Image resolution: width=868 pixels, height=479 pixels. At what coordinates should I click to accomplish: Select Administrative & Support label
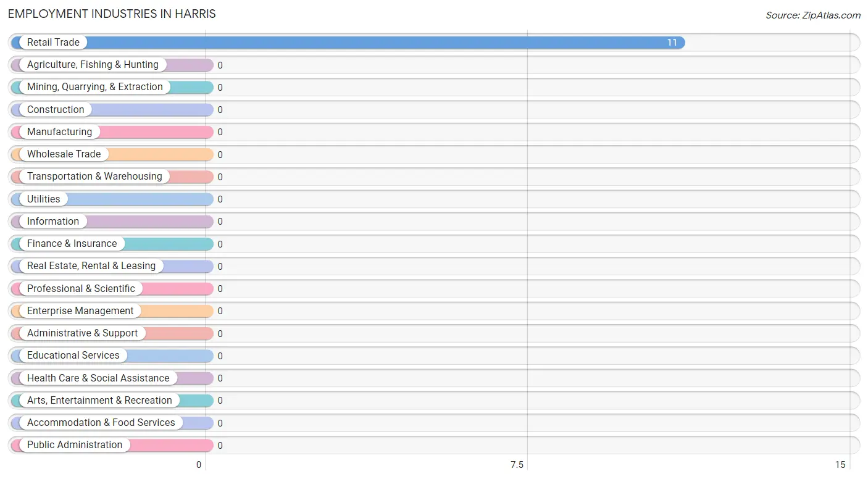[82, 333]
